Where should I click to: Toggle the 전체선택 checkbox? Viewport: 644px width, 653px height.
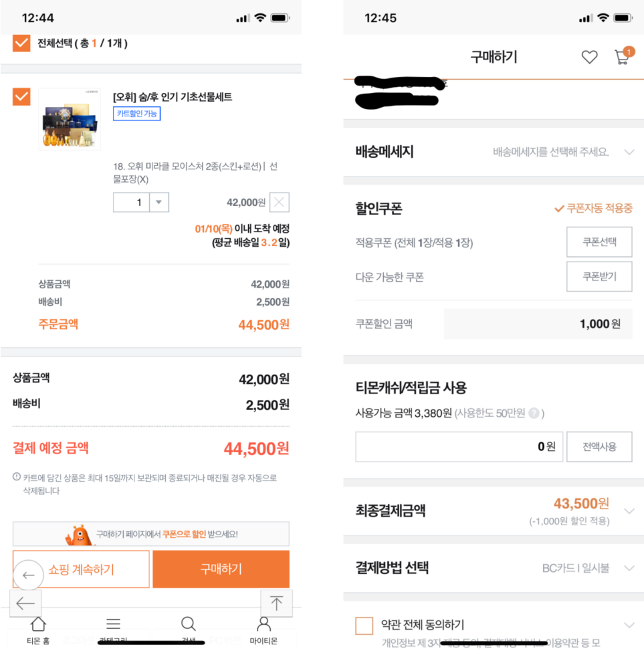[21, 43]
